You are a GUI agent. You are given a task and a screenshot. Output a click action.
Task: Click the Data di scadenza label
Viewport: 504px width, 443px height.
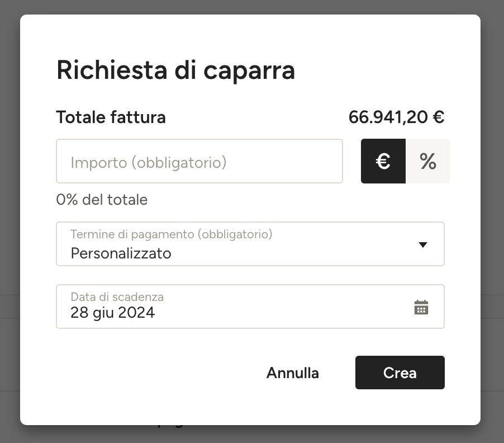pos(117,296)
